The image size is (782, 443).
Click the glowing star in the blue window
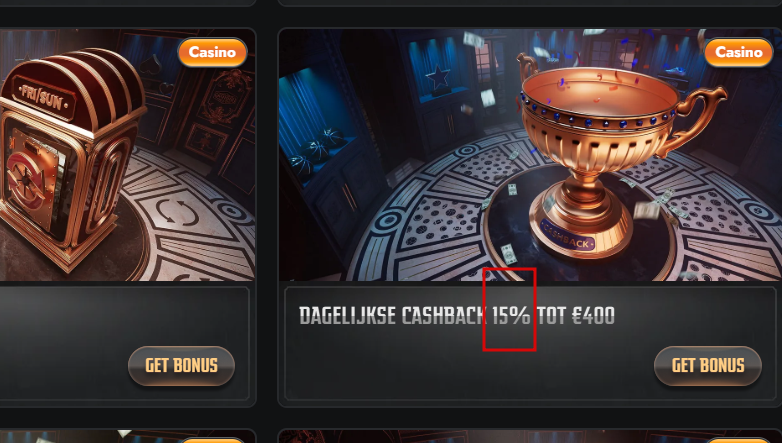click(437, 79)
